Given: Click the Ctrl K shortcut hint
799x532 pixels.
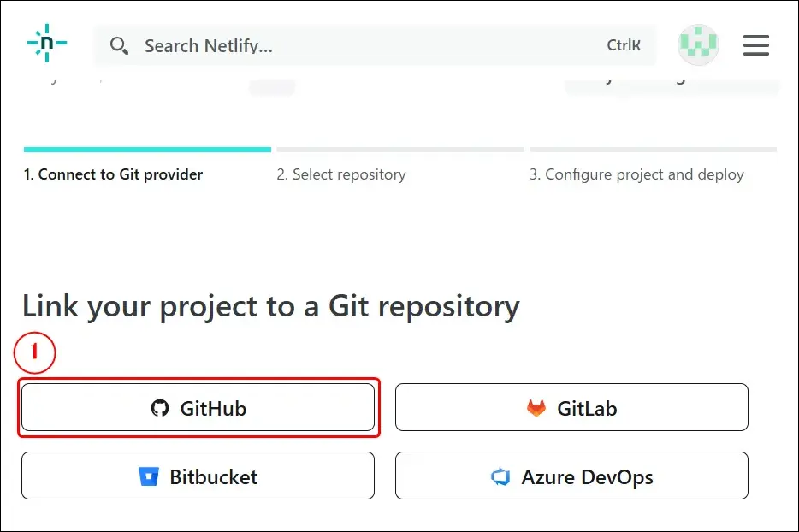Looking at the screenshot, I should click(624, 46).
